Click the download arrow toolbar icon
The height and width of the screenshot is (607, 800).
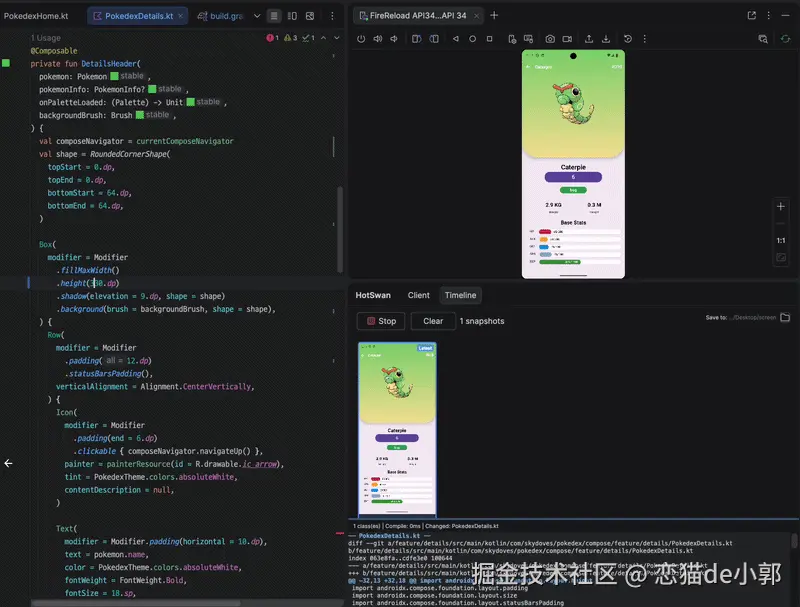(606, 39)
